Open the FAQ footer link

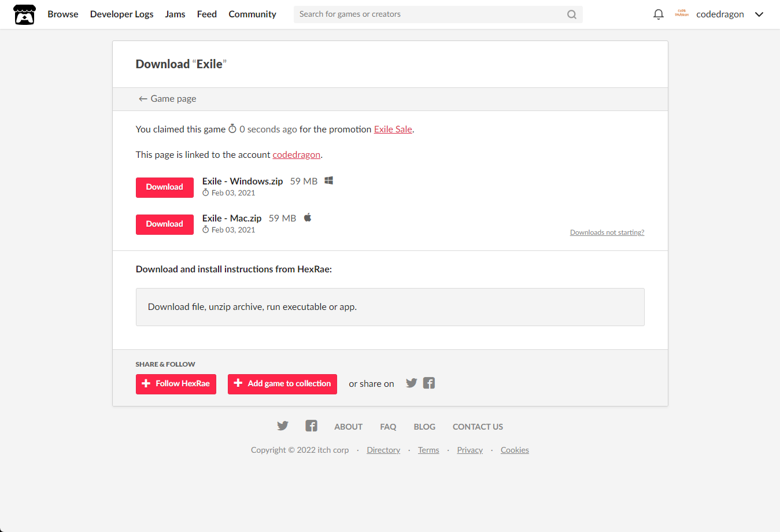[x=388, y=427]
